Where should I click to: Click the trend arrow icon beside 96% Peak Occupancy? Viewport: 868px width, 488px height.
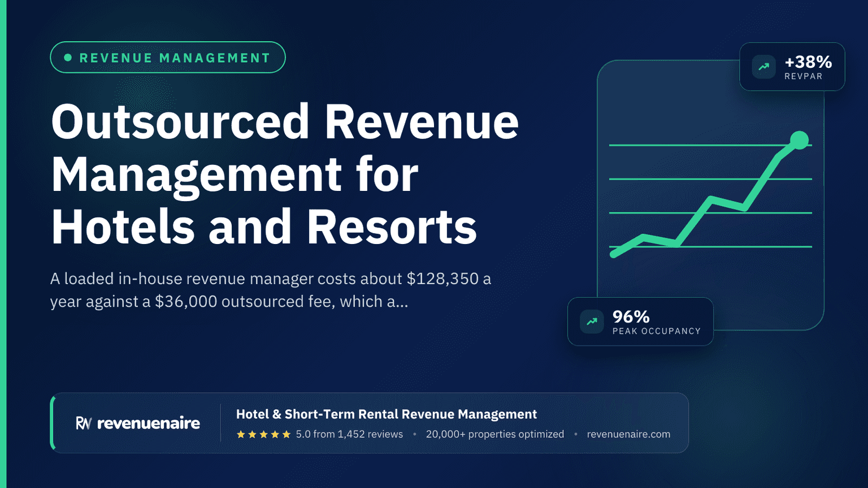pos(592,321)
